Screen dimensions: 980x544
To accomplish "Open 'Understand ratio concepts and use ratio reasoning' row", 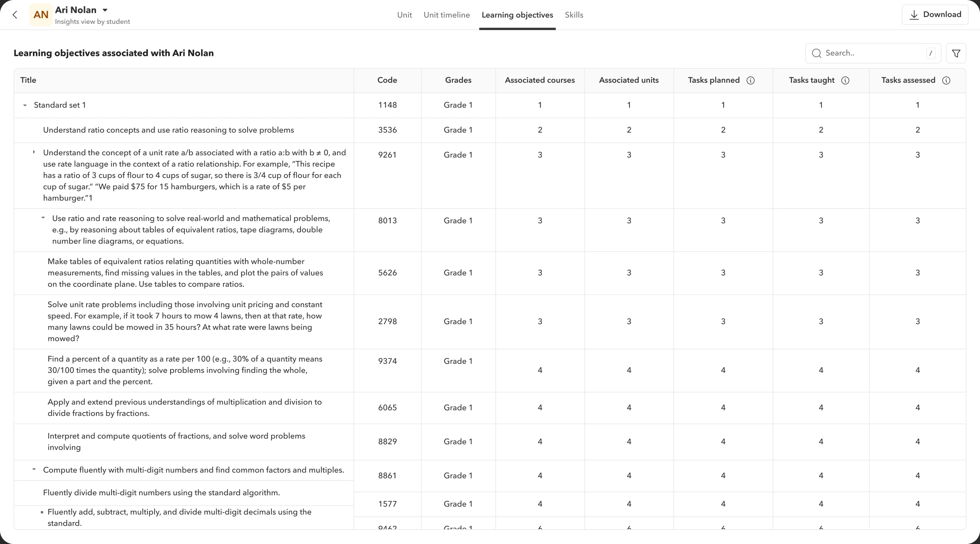I will click(x=168, y=130).
